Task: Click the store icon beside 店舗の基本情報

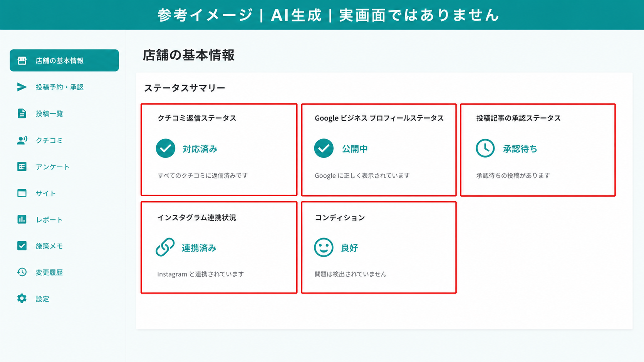Action: coord(22,60)
